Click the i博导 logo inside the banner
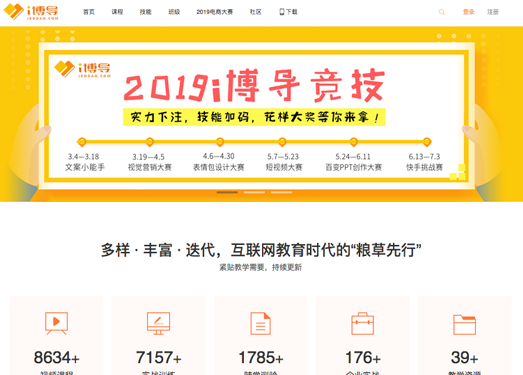523x375 pixels. click(82, 69)
